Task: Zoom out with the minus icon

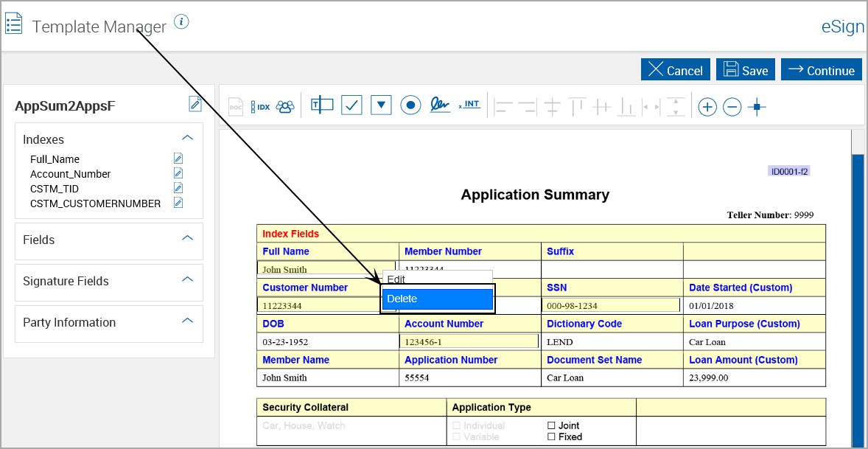Action: tap(732, 106)
